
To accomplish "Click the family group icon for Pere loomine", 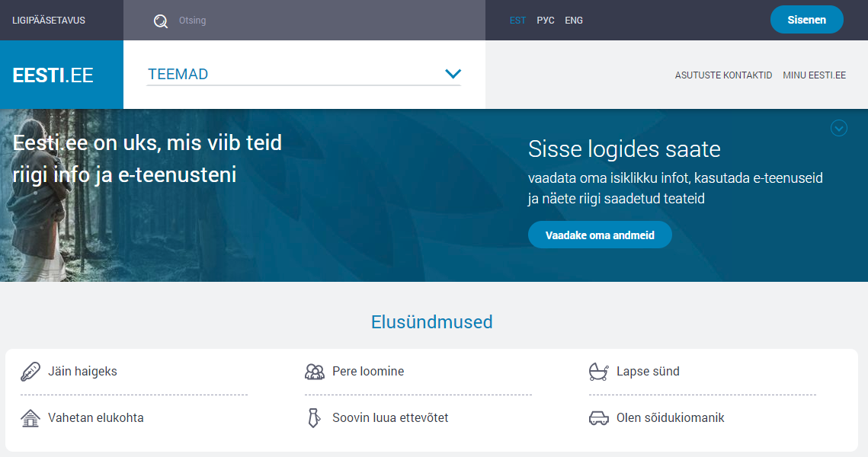I will (x=313, y=370).
